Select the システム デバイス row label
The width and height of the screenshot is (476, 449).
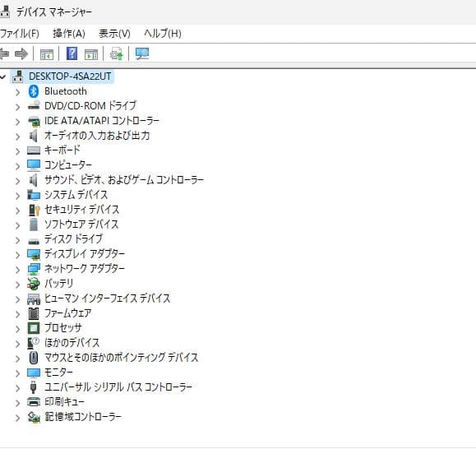76,195
